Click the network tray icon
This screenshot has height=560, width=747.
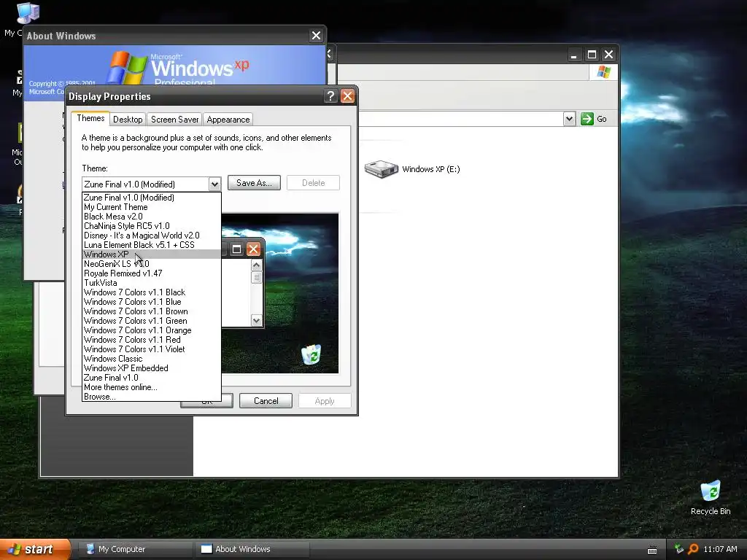coord(679,549)
